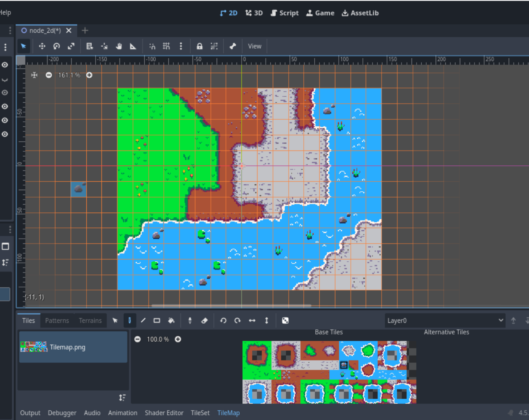Screen dimensions: 529x420
Task: Zoom out the tile atlas view
Action: [x=137, y=339]
